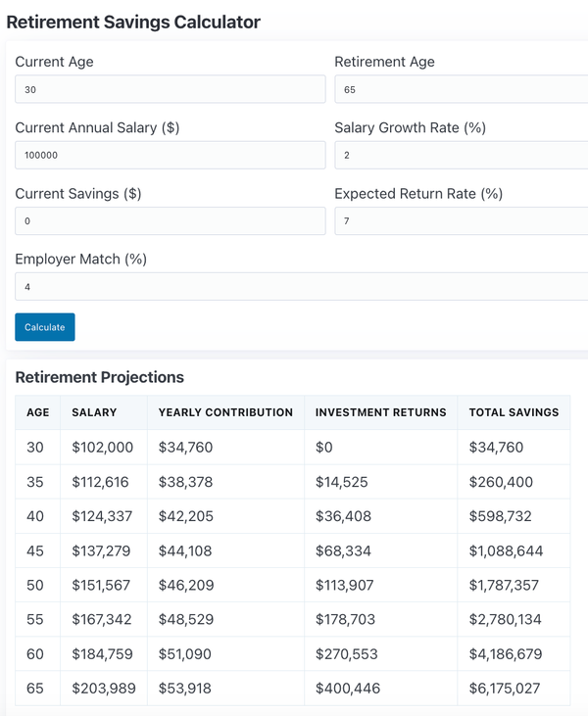Focus the Current Age input field
The image size is (588, 716).
click(171, 89)
